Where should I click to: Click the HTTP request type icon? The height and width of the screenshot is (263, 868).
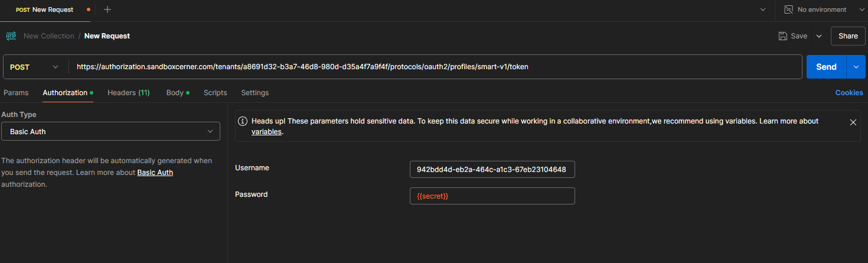11,36
